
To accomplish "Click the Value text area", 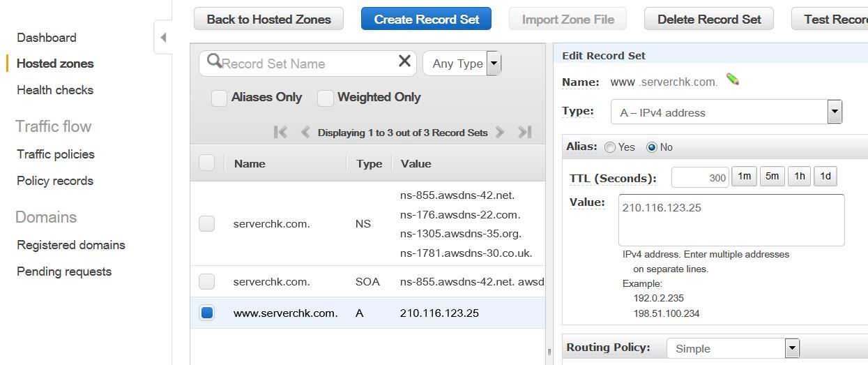I will tap(731, 220).
